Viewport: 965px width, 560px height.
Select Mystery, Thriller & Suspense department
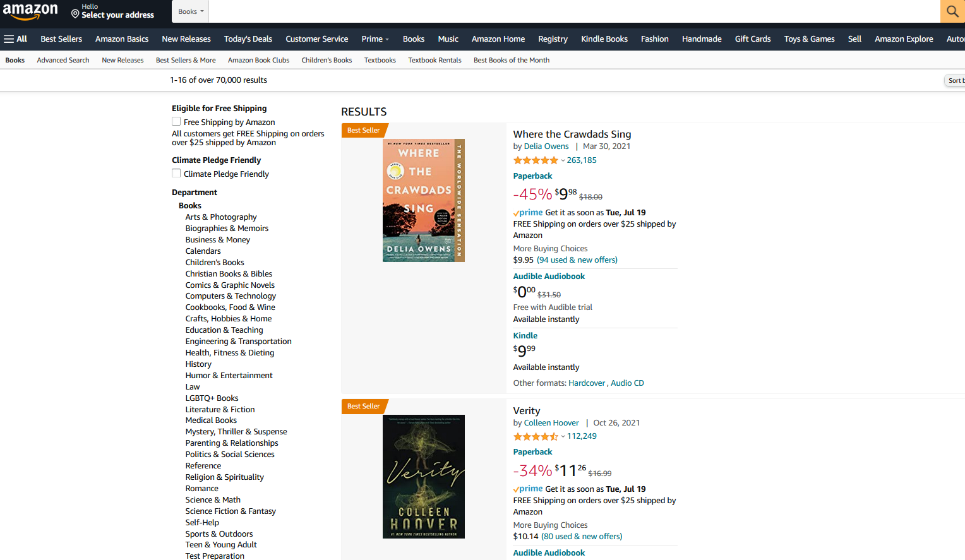[236, 431]
